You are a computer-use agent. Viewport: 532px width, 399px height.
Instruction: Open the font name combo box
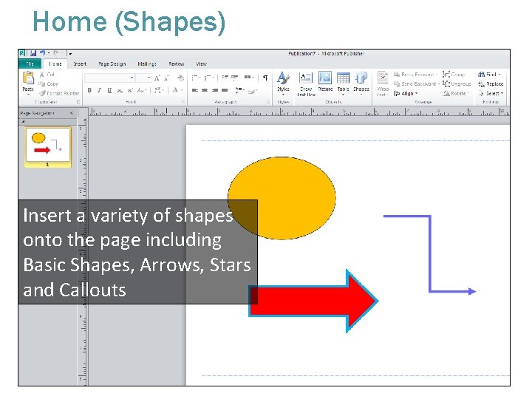tap(109, 78)
